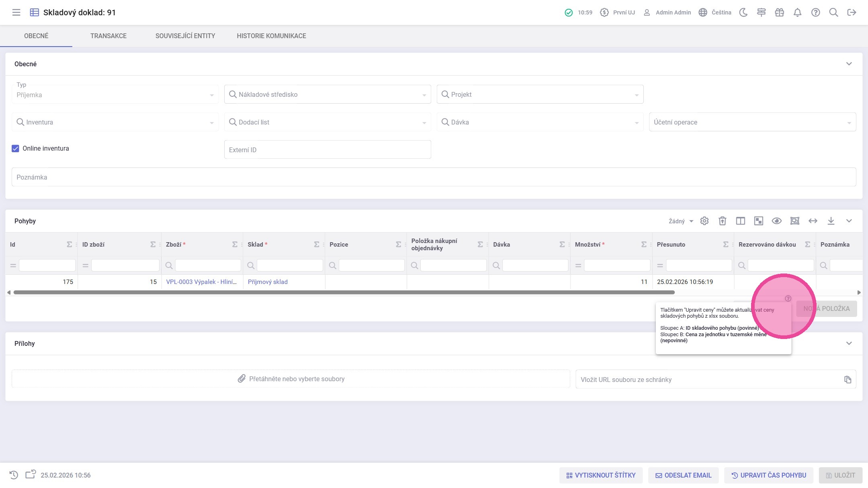
Task: Click the UPRAVIT ČAS POHYBU button
Action: [768, 475]
